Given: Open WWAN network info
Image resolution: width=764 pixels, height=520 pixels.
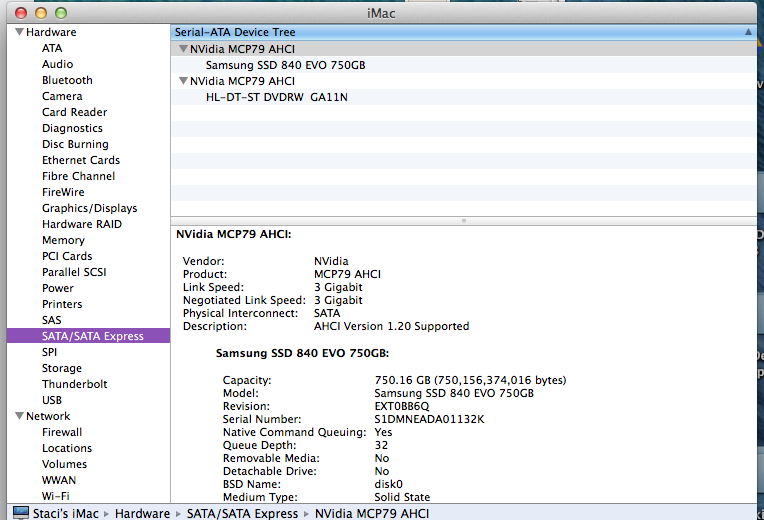Looking at the screenshot, I should point(59,481).
